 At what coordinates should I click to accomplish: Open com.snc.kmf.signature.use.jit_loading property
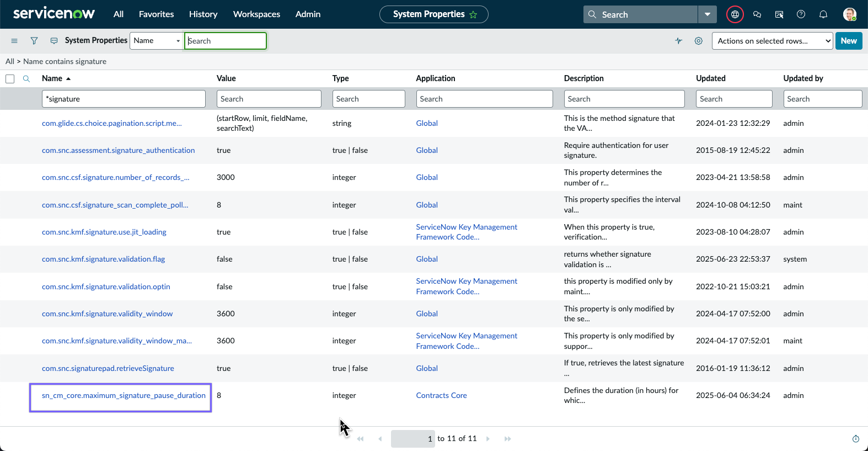pyautogui.click(x=104, y=232)
